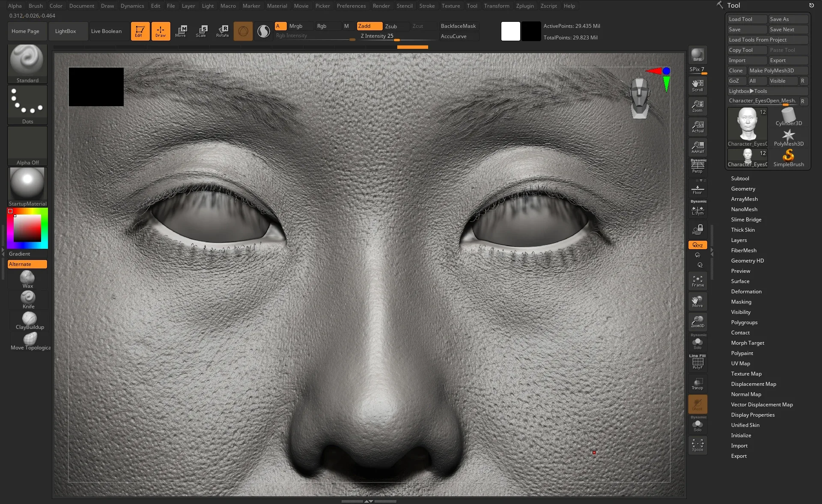The image size is (822, 504).
Task: Open the Geometry subpalette
Action: (x=743, y=188)
